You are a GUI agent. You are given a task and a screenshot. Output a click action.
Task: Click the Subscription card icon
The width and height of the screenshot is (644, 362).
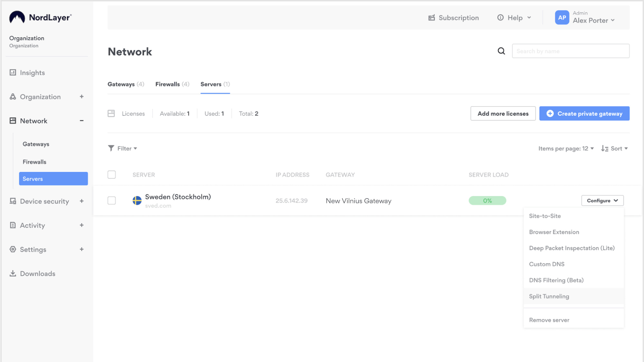pos(431,18)
